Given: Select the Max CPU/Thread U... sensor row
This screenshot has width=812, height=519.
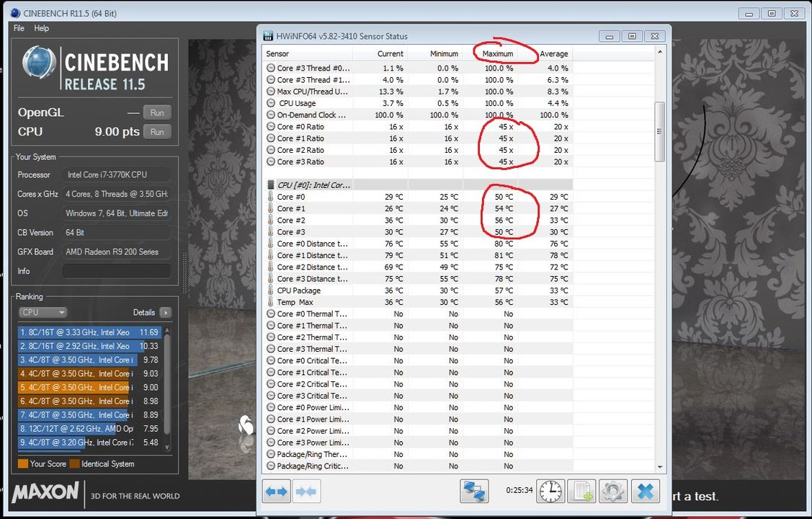Looking at the screenshot, I should coord(418,91).
